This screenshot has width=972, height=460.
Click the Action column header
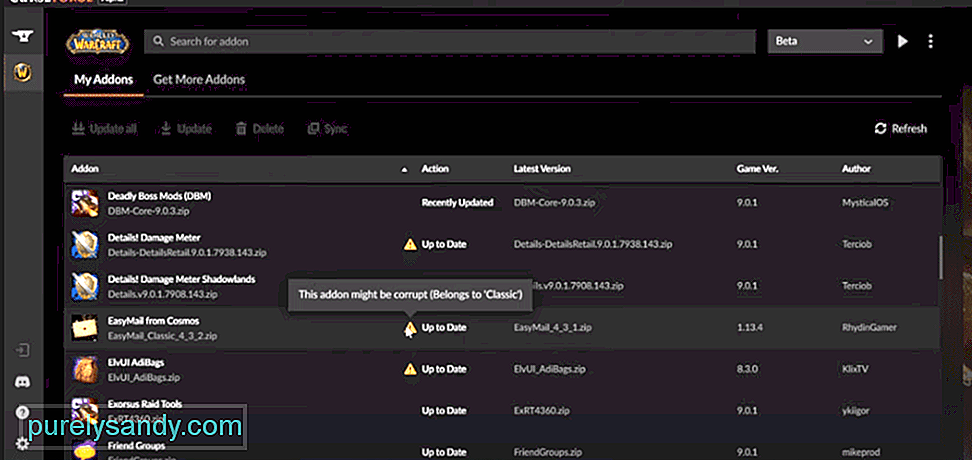(x=435, y=169)
